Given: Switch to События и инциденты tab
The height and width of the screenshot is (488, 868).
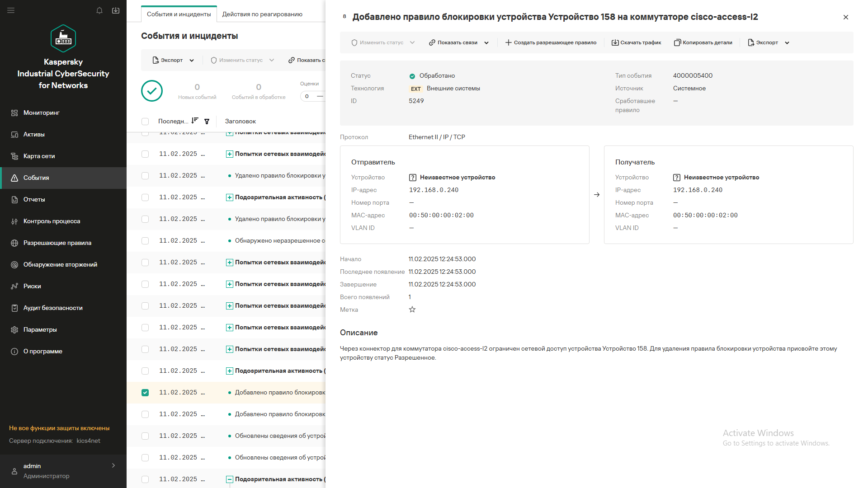Looking at the screenshot, I should (x=179, y=14).
